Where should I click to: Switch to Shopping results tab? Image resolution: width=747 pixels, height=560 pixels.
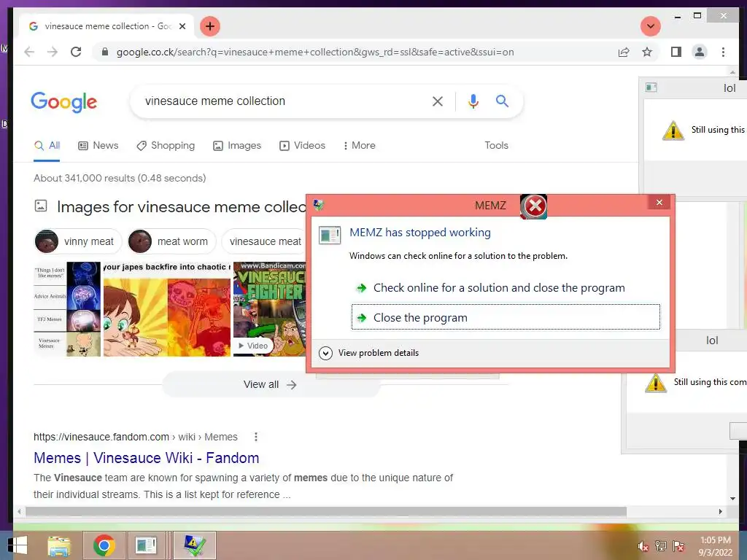click(x=166, y=146)
